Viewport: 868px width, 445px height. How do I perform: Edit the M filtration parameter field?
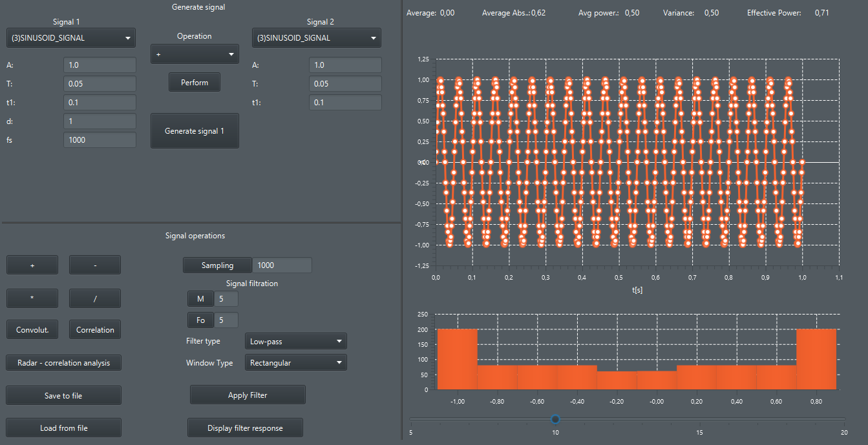226,298
